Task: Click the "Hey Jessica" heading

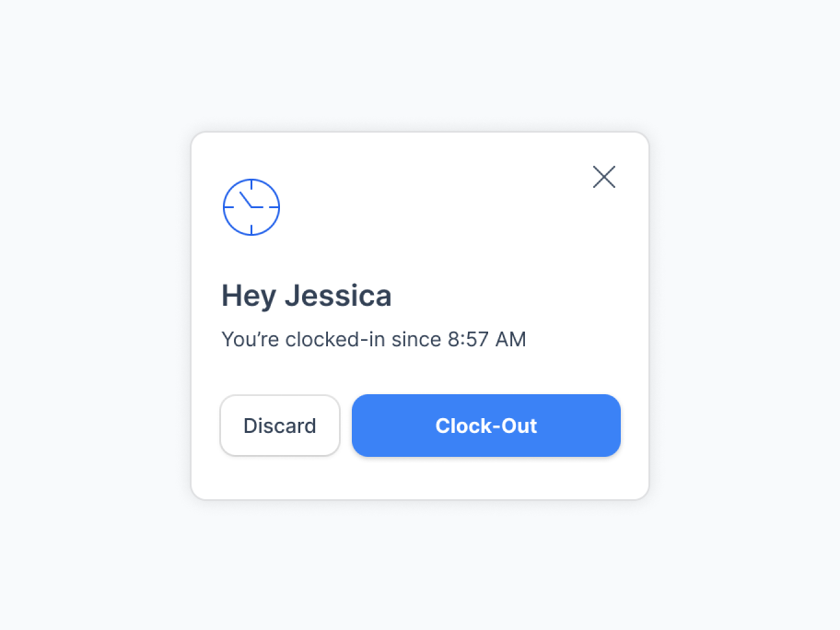Action: (307, 297)
